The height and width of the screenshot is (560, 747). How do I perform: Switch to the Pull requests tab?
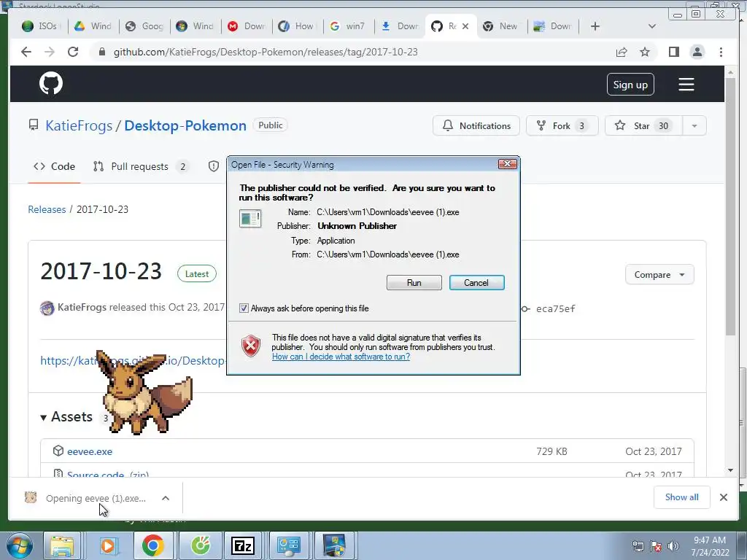(x=141, y=166)
